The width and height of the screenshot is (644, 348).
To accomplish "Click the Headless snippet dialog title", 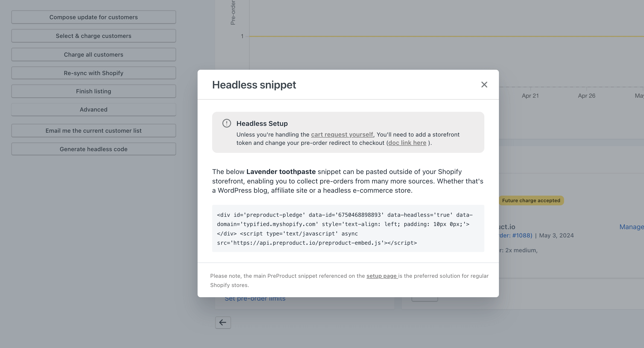I will 254,85.
